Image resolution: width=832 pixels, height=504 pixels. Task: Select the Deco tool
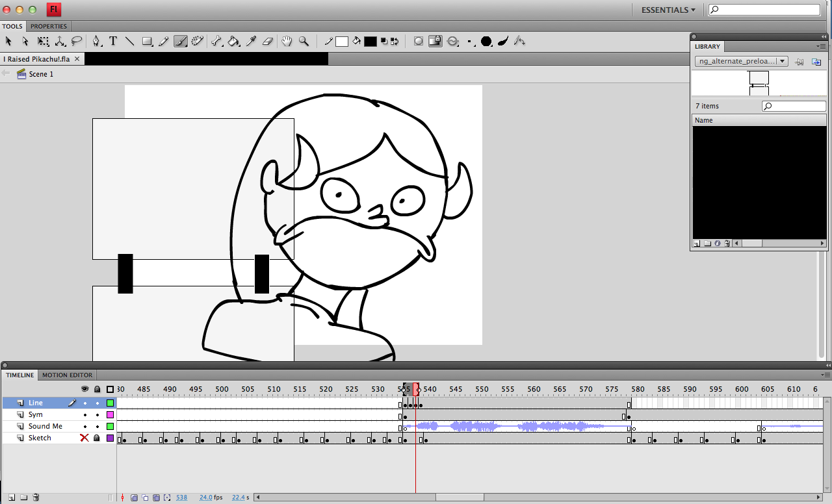(x=198, y=42)
